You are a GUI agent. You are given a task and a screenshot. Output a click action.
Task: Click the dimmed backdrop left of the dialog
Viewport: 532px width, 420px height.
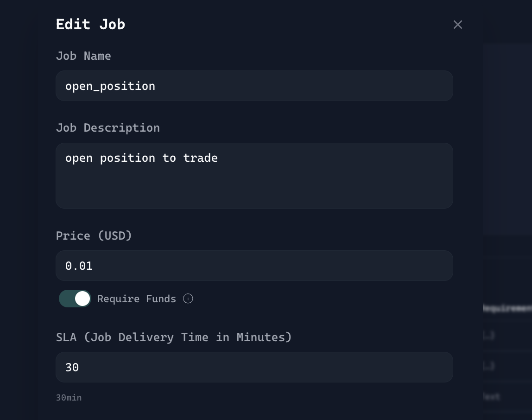tap(19, 209)
